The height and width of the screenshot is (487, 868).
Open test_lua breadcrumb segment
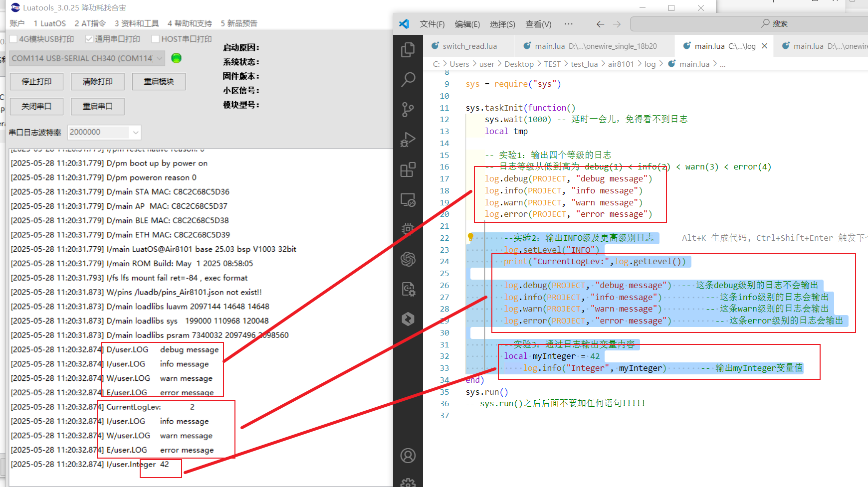click(584, 64)
